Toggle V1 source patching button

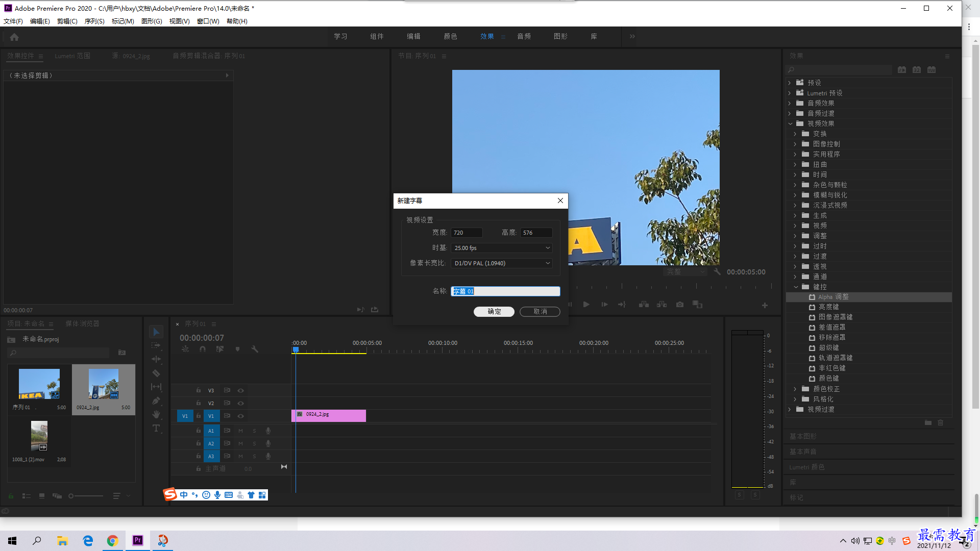[185, 416]
